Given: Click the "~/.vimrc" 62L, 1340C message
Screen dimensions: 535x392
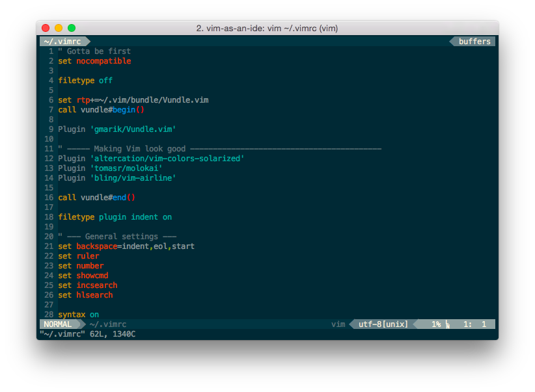Looking at the screenshot, I should (88, 334).
